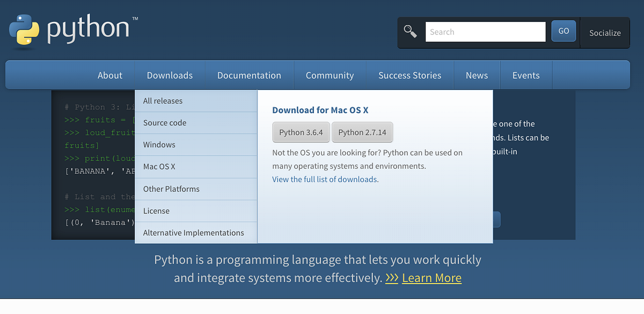Screen dimensions: 644x314
Task: Open the Events menu
Action: pyautogui.click(x=526, y=75)
